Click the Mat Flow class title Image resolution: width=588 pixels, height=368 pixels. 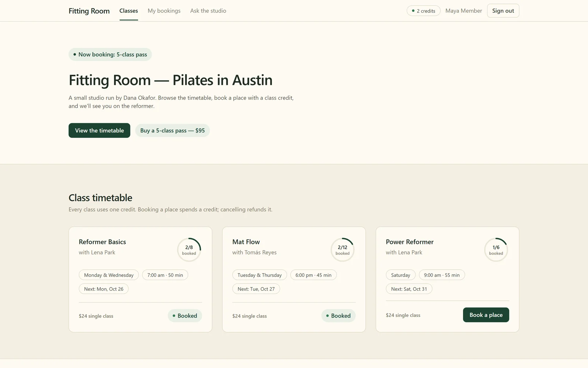246,242
